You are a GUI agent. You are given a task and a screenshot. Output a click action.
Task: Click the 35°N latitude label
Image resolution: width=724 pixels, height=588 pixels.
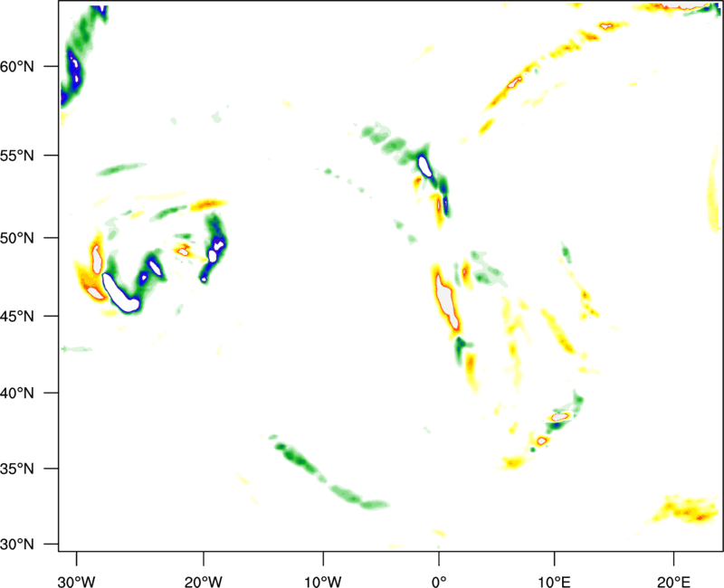pyautogui.click(x=17, y=469)
